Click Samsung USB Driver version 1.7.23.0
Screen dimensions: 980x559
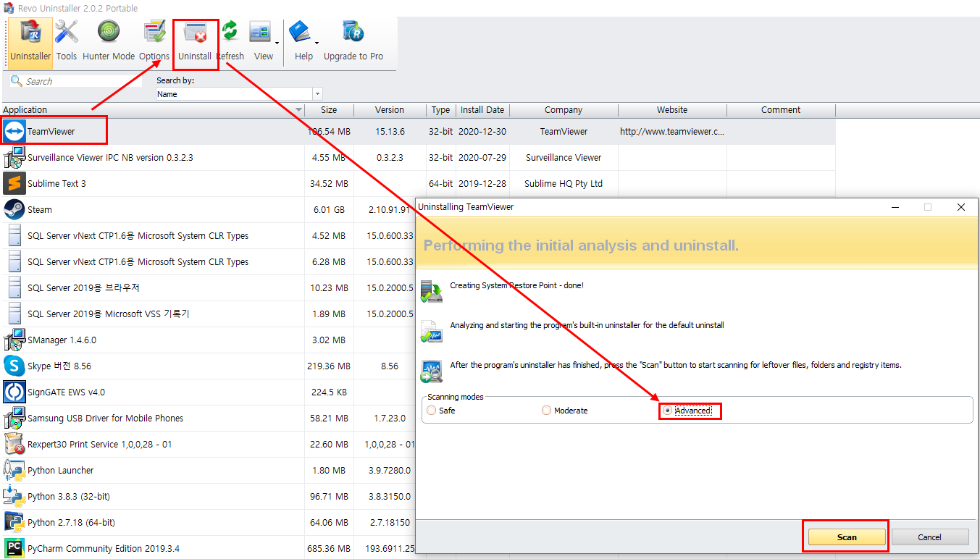390,419
